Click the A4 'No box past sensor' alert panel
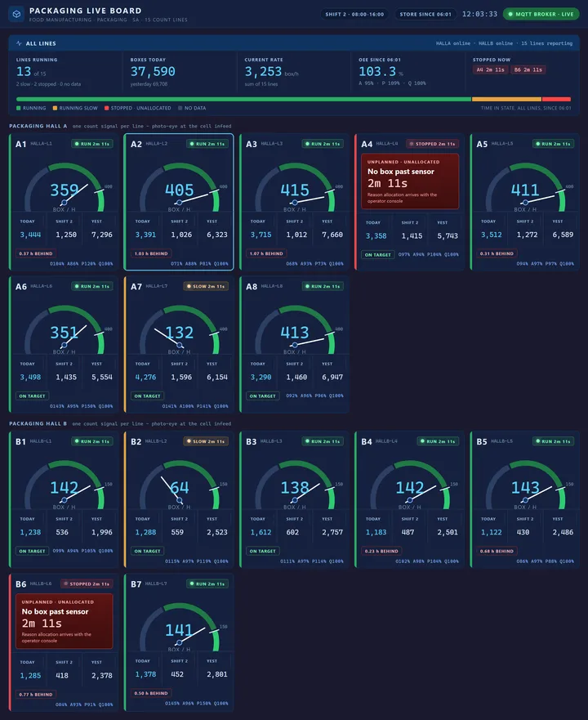 410,181
